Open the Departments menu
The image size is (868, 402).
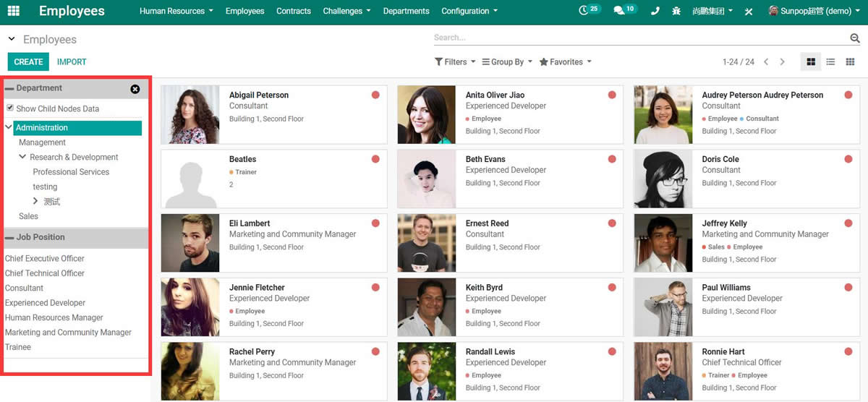[x=406, y=11]
